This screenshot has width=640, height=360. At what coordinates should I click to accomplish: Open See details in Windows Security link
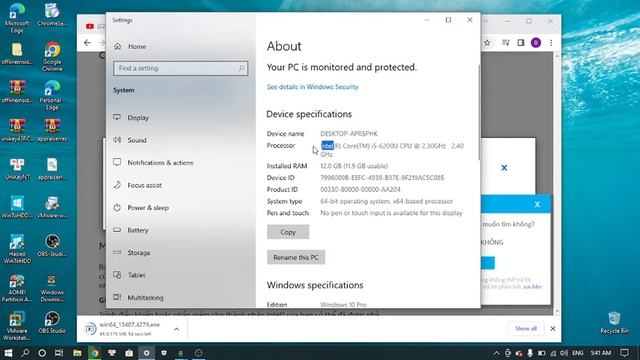tap(312, 87)
